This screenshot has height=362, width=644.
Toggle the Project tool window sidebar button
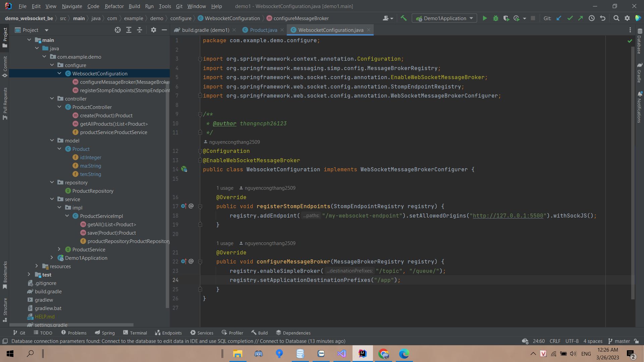[5, 38]
